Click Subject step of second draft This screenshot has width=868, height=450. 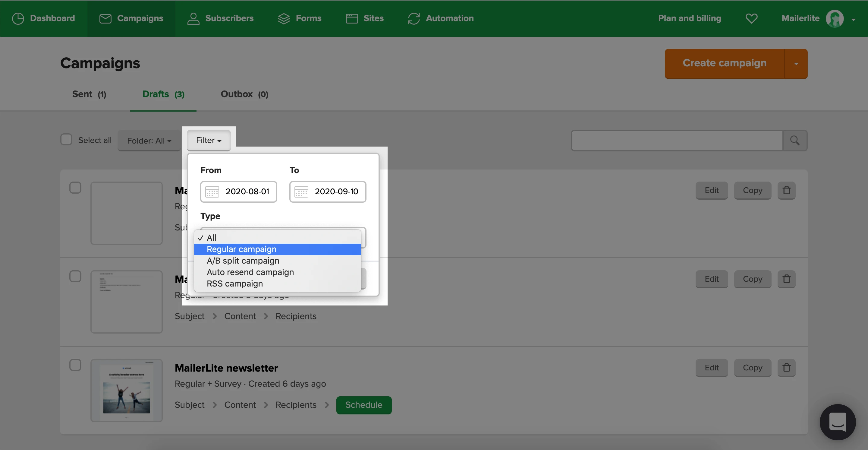tap(189, 316)
